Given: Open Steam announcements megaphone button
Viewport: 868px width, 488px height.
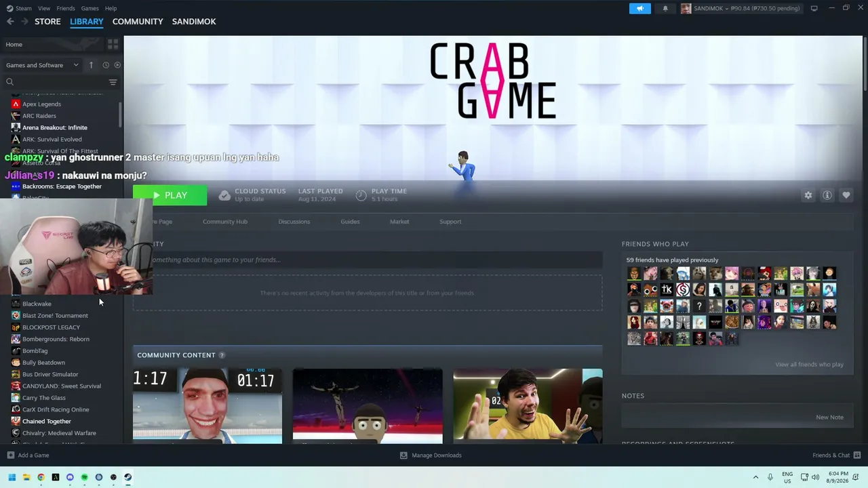Looking at the screenshot, I should pos(639,8).
